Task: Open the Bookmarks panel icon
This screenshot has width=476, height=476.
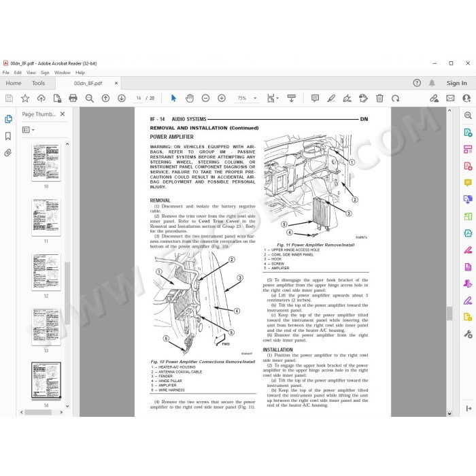Action: point(8,136)
